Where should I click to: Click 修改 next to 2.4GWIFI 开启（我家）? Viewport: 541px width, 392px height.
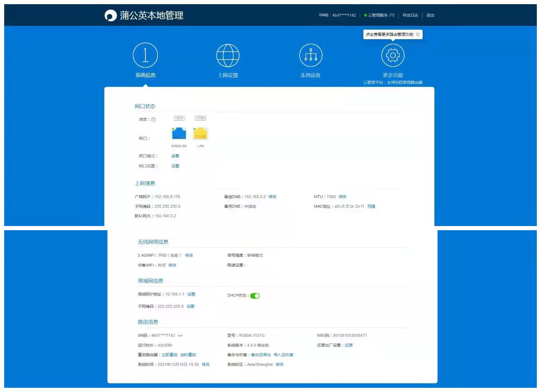pyautogui.click(x=188, y=255)
